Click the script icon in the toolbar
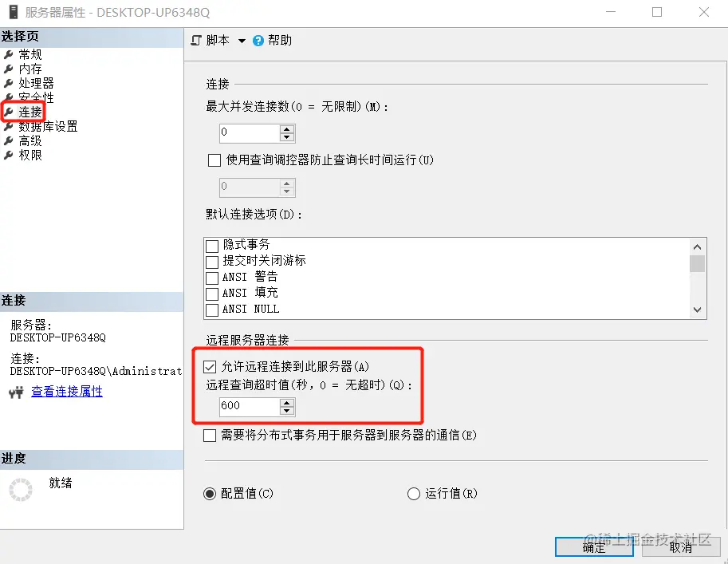728x564 pixels. click(x=196, y=41)
